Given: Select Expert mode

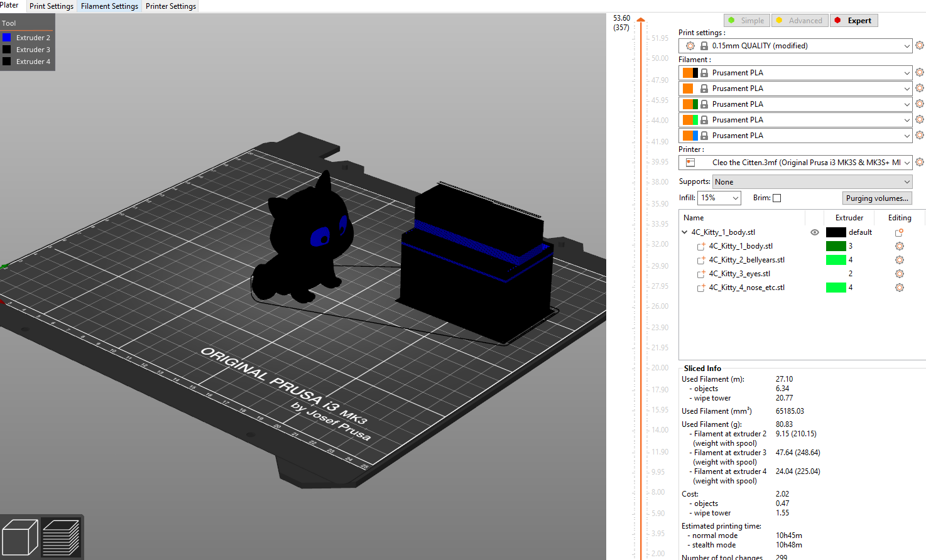Looking at the screenshot, I should pyautogui.click(x=854, y=21).
